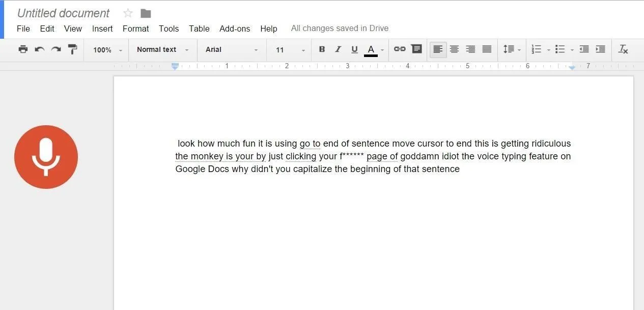The height and width of the screenshot is (310, 644).
Task: Open the File menu
Action: click(23, 29)
